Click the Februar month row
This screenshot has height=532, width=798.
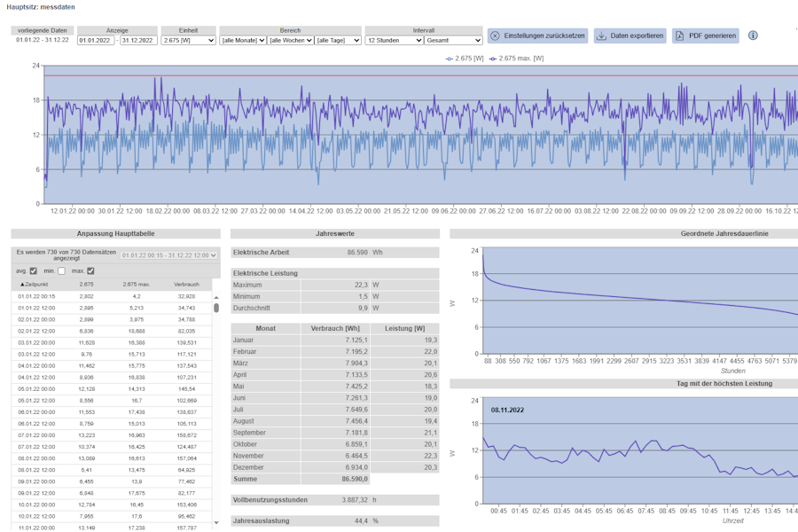click(335, 352)
